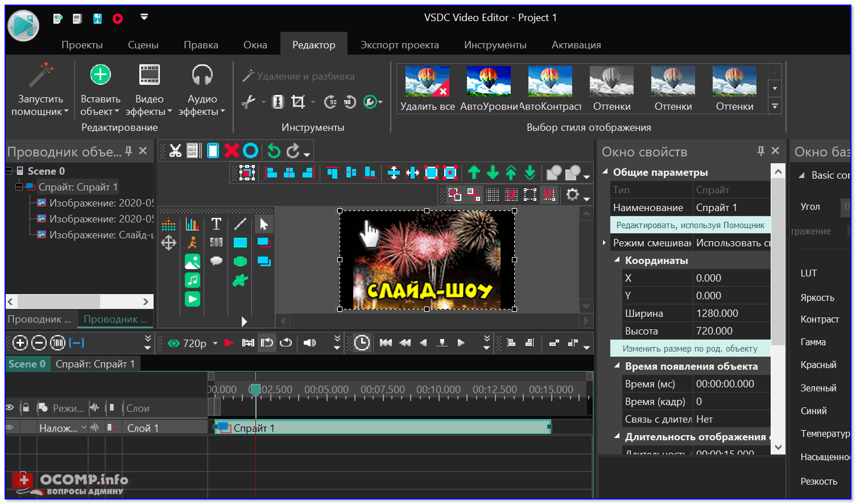Open the Правка ribbon tab
This screenshot has width=856, height=504.
point(201,45)
